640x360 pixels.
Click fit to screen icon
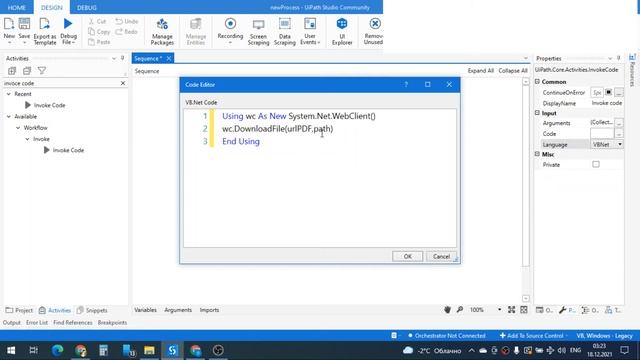click(x=511, y=310)
